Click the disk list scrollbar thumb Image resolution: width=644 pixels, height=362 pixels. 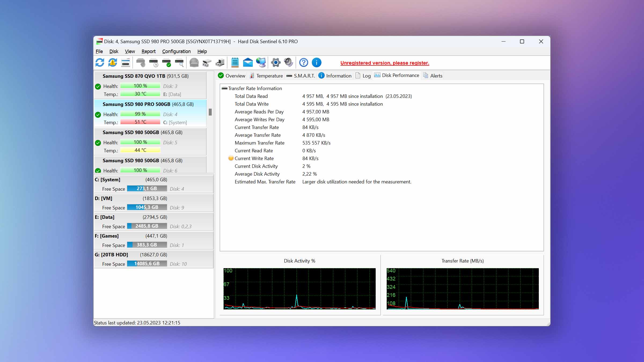click(x=210, y=112)
